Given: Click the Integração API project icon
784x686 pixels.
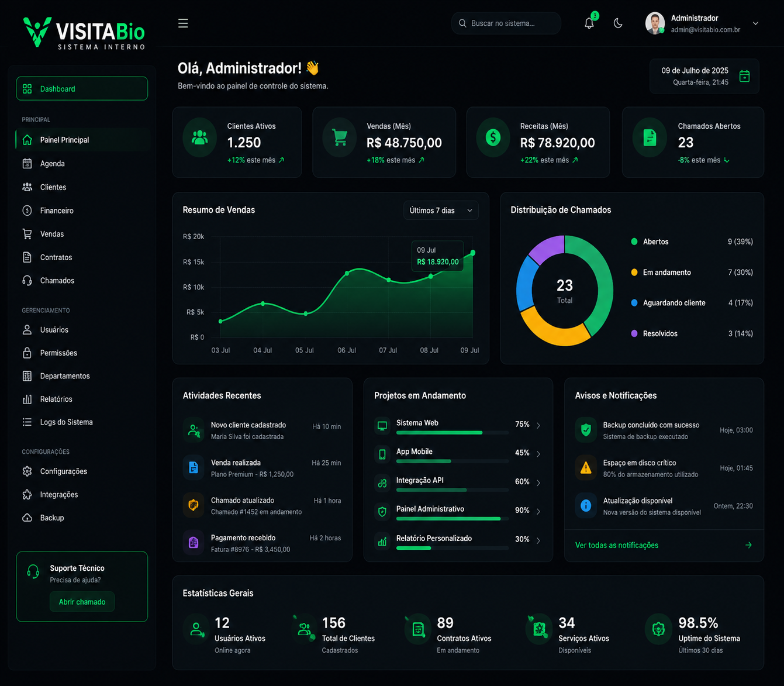Looking at the screenshot, I should [382, 483].
